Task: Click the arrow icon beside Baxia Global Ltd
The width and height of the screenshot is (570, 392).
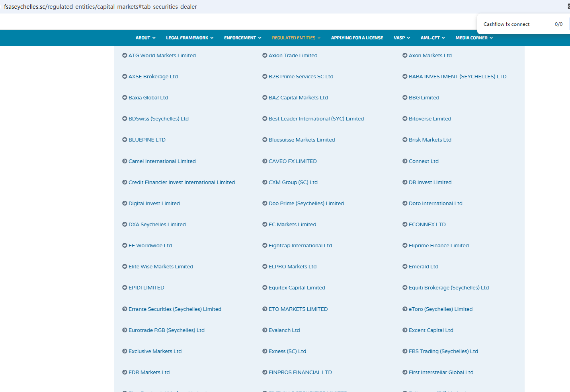Action: (x=125, y=98)
